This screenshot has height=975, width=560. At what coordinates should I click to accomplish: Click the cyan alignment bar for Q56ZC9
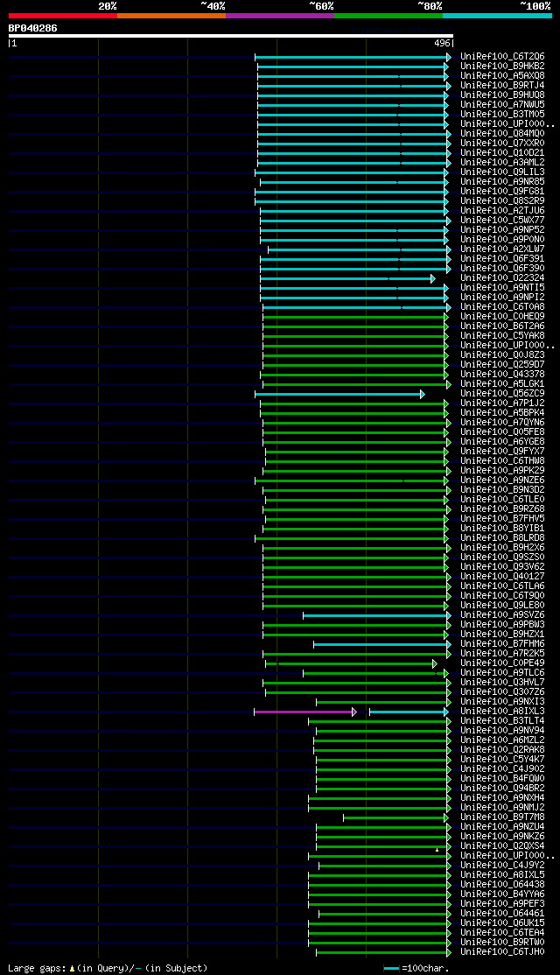click(x=340, y=394)
